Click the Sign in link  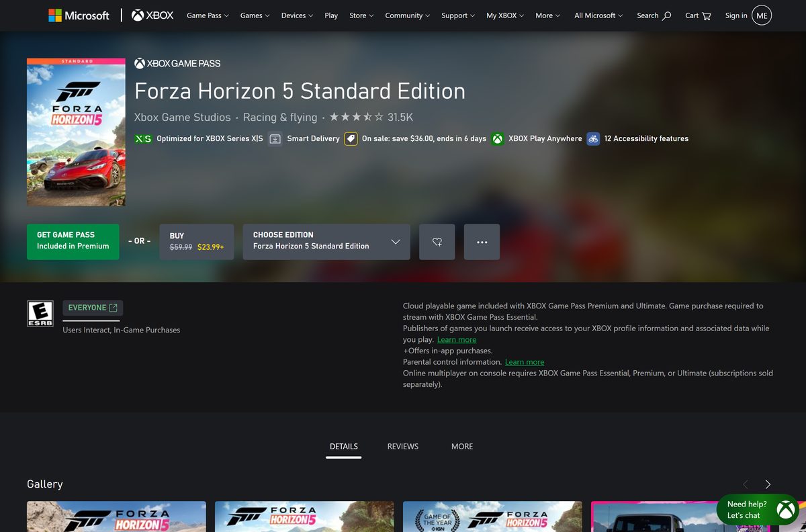click(736, 15)
